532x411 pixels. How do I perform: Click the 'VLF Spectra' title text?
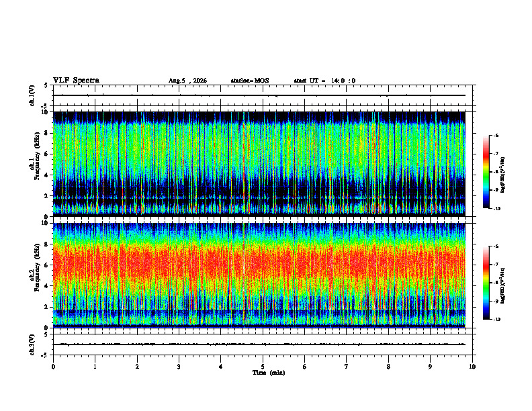click(x=76, y=81)
